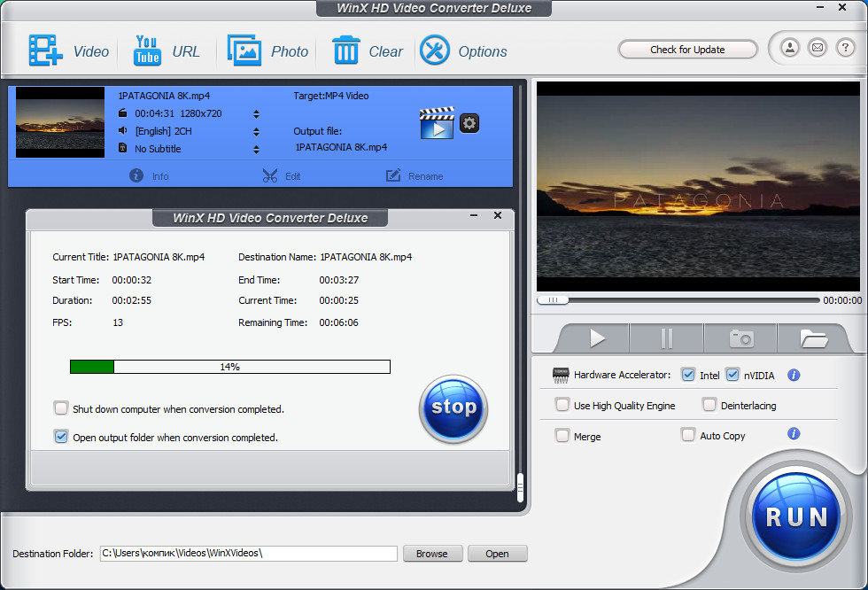868x590 pixels.
Task: Uncheck open output folder when conversion completed
Action: pyautogui.click(x=61, y=436)
